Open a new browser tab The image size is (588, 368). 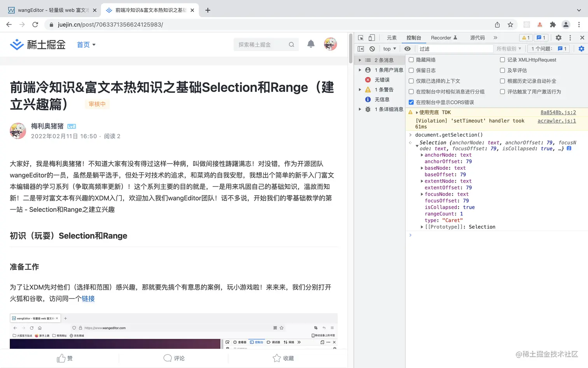coord(208,10)
